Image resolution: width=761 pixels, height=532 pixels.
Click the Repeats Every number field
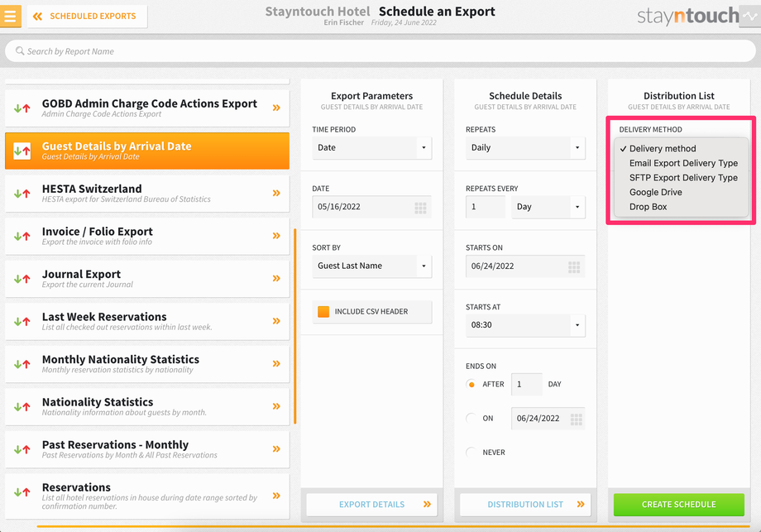(x=486, y=207)
